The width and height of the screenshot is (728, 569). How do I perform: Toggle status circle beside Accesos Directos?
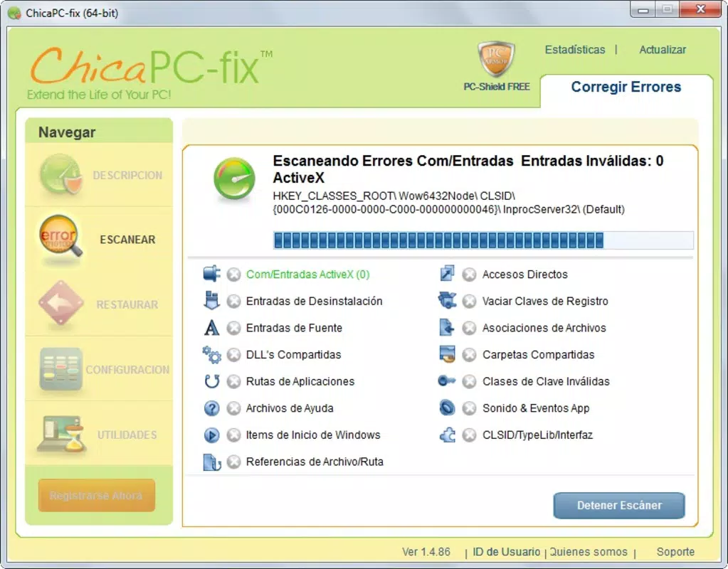(470, 275)
